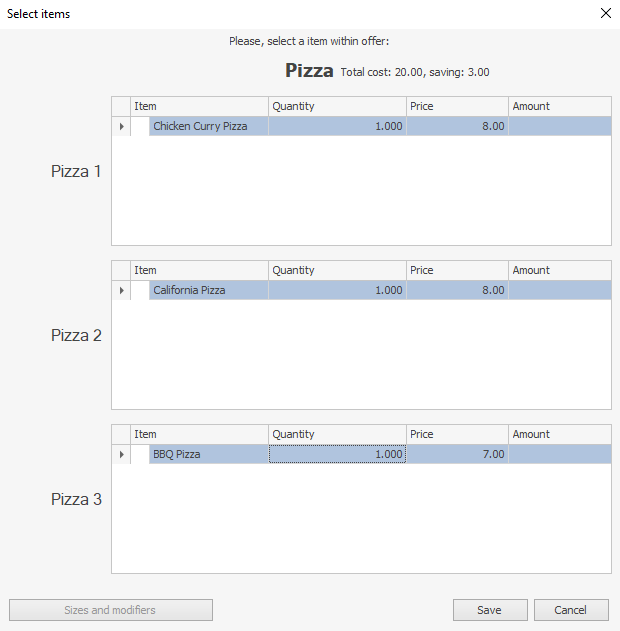Click row indicator arrow for BBQ Pizza
620x631 pixels.
point(121,454)
